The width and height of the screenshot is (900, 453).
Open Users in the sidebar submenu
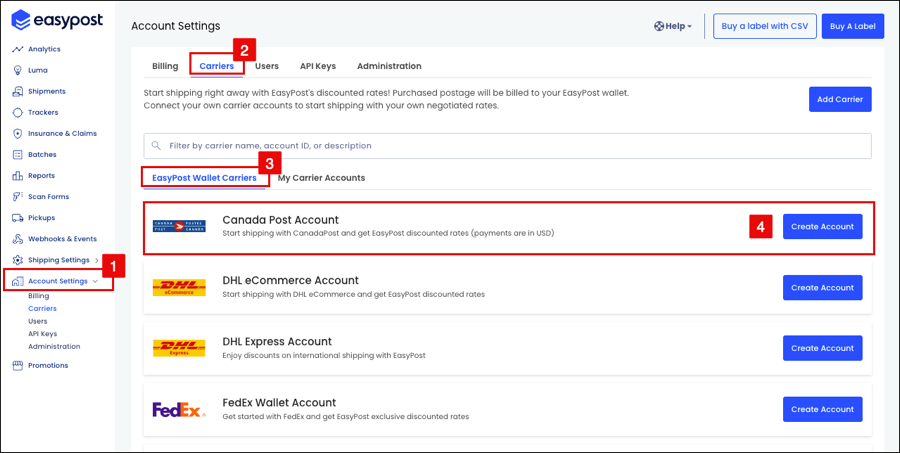38,322
